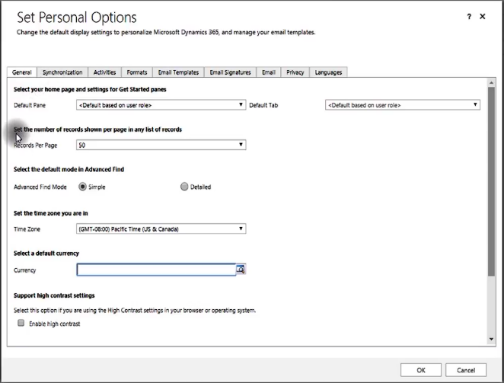Click the scrollbar down arrow
Viewport: 504px width, 383px height.
(491, 339)
